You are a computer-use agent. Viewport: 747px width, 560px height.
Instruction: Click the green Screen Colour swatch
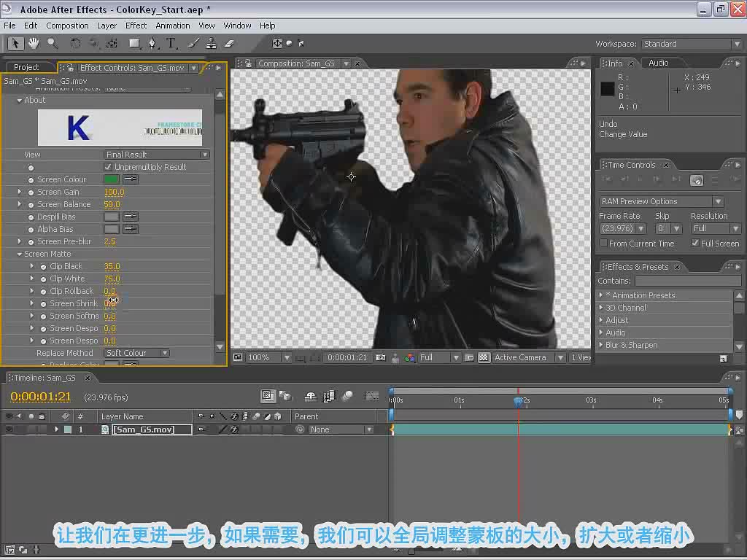pyautogui.click(x=112, y=179)
